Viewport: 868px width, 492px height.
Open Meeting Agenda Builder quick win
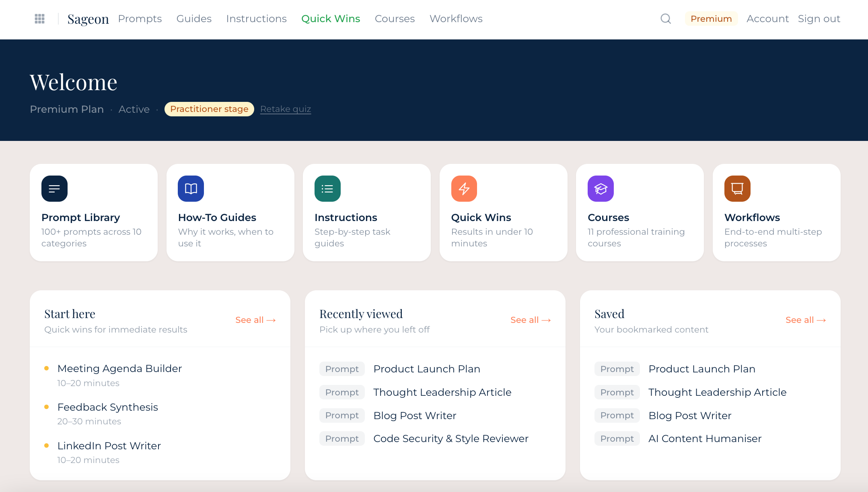tap(119, 368)
